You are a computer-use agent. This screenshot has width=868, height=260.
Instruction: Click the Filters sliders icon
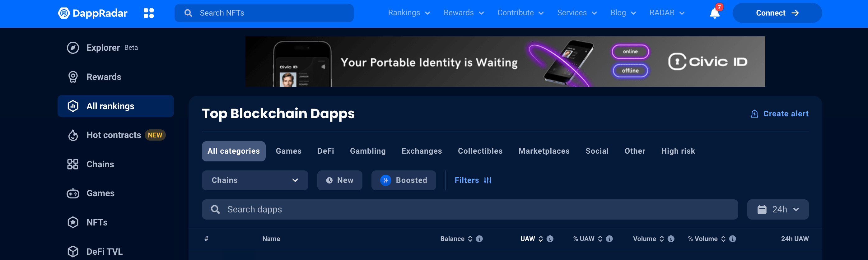click(487, 180)
